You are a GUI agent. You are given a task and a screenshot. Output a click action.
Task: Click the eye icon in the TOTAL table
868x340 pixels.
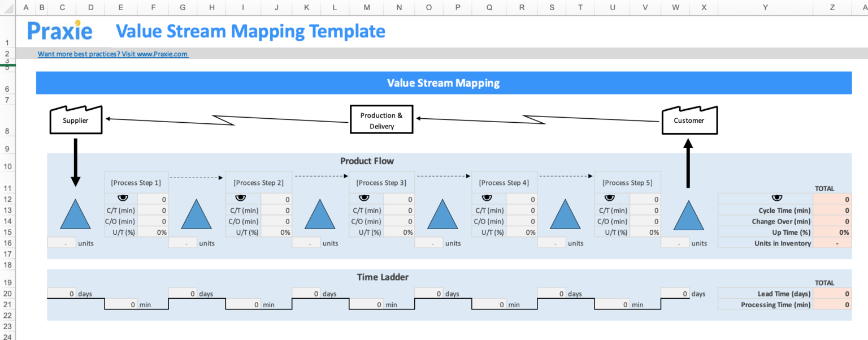click(x=777, y=198)
